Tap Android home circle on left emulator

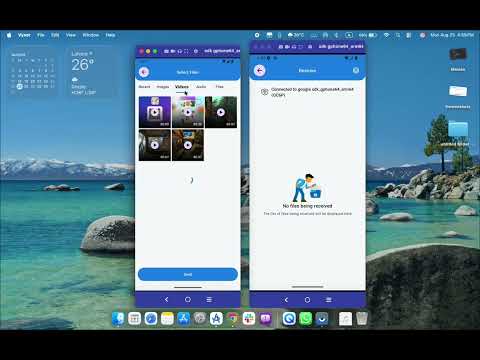tap(188, 300)
